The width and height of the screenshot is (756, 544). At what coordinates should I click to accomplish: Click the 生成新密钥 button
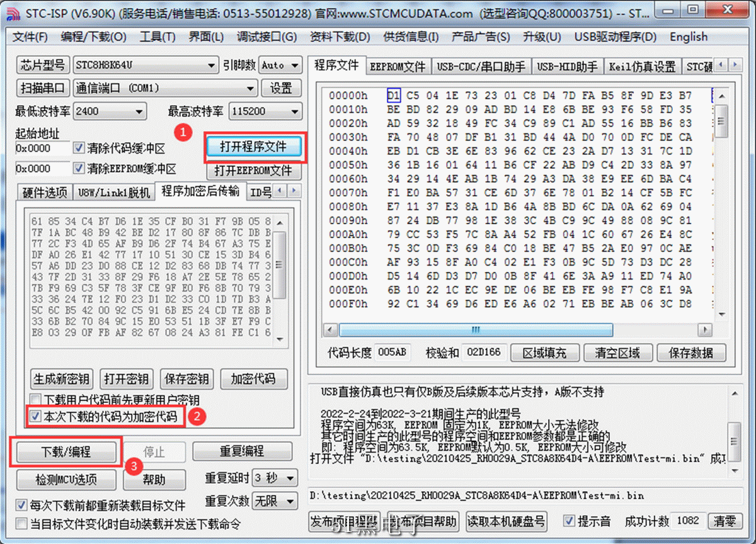(62, 379)
